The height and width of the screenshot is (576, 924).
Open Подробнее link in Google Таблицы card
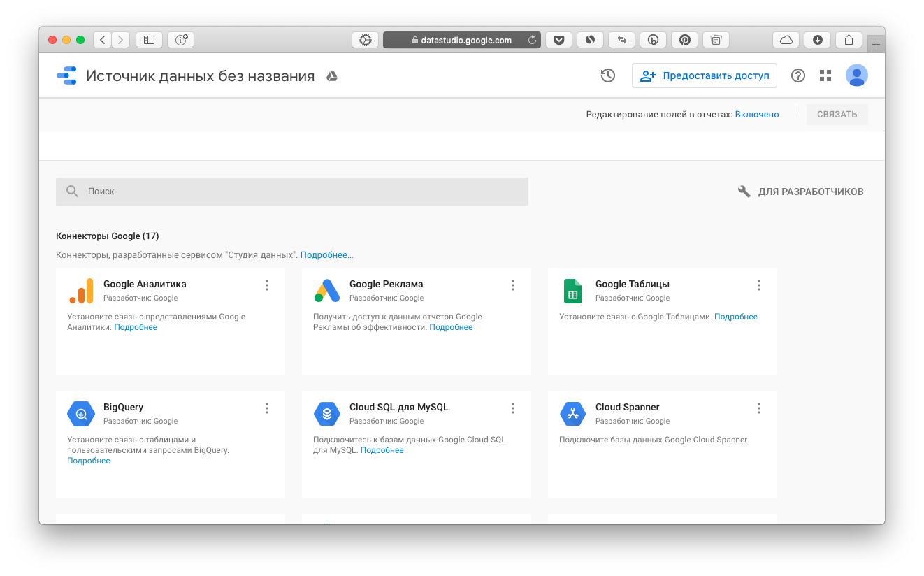(x=736, y=317)
